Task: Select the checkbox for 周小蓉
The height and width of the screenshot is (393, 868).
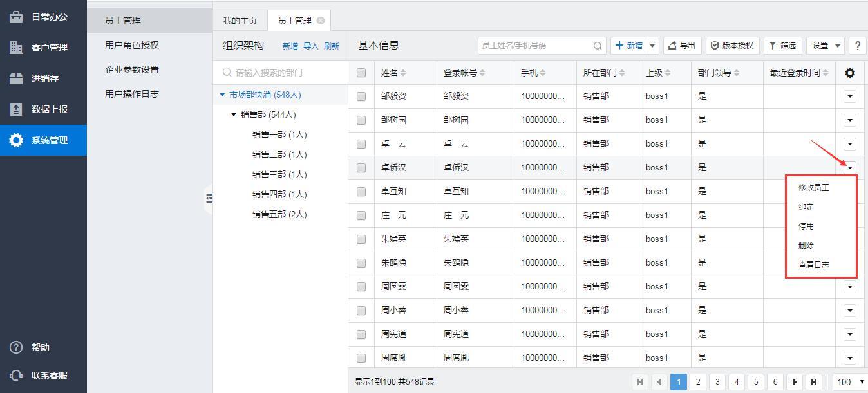Action: (x=361, y=311)
